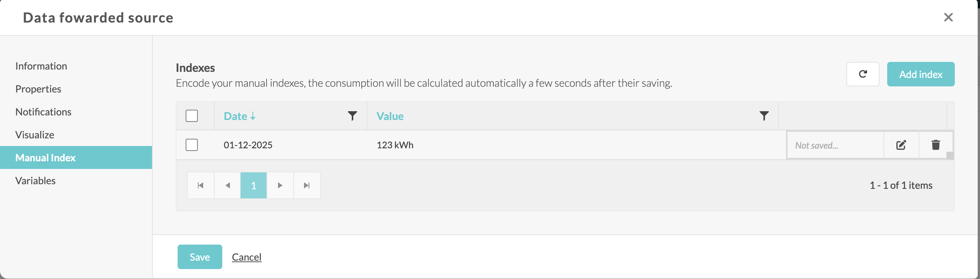Viewport: 980px width, 279px height.
Task: Go to the last page
Action: pyautogui.click(x=307, y=185)
